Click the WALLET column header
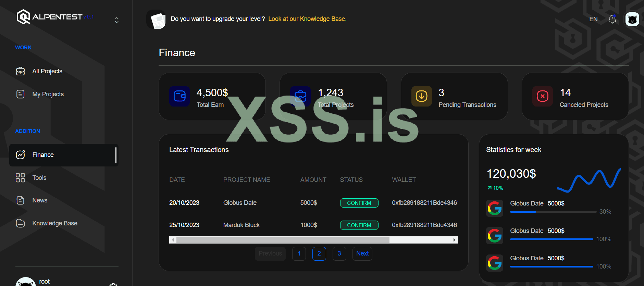The height and width of the screenshot is (286, 644). point(404,180)
